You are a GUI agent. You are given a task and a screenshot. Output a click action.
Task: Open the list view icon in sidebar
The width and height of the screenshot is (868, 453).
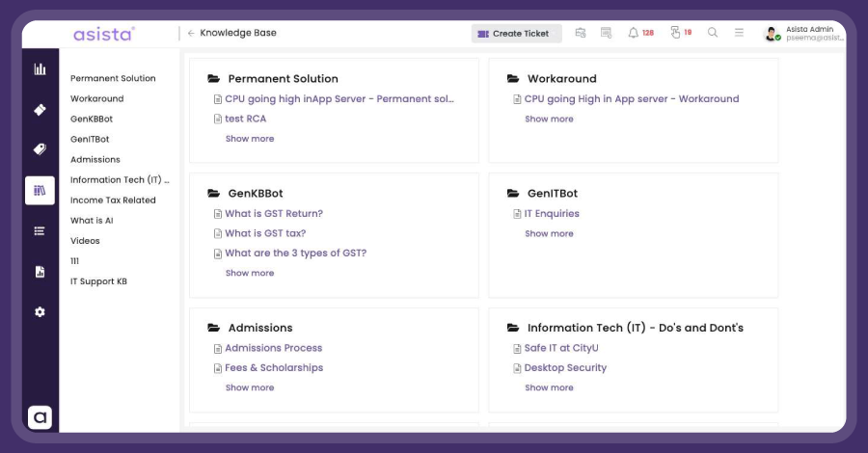click(40, 230)
